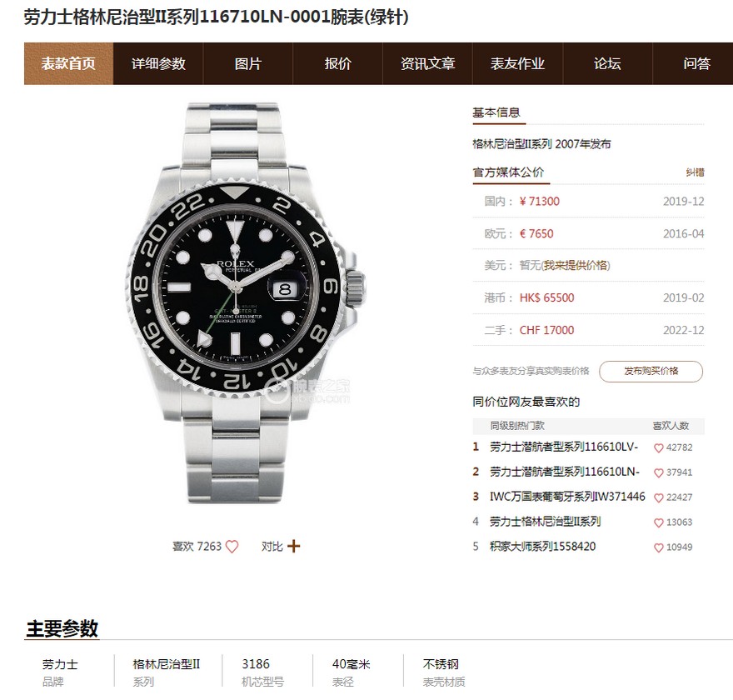Click the heart icon beside 喜欢 7263

[x=232, y=547]
